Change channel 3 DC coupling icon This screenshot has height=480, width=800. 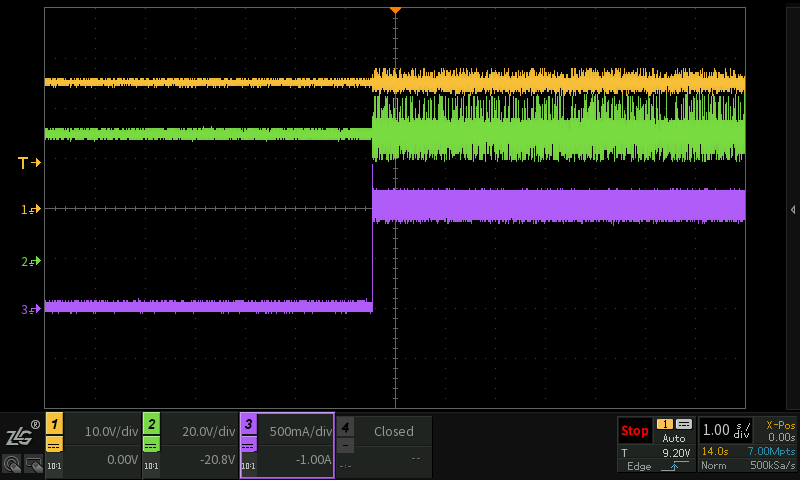tap(248, 445)
